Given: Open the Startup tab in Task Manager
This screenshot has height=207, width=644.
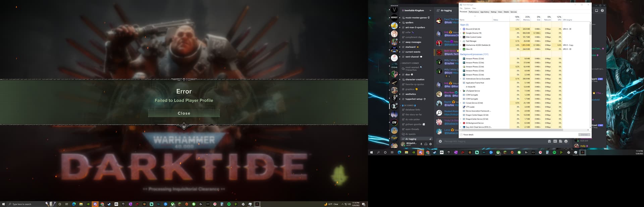Looking at the screenshot, I should 494,12.
